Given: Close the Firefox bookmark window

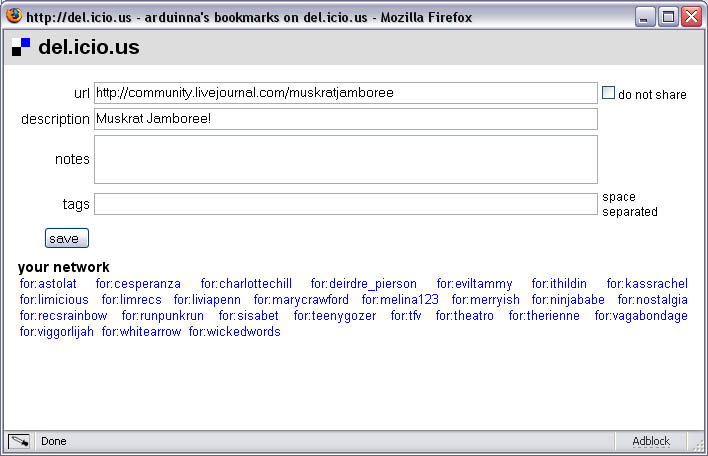Looking at the screenshot, I should pos(691,17).
